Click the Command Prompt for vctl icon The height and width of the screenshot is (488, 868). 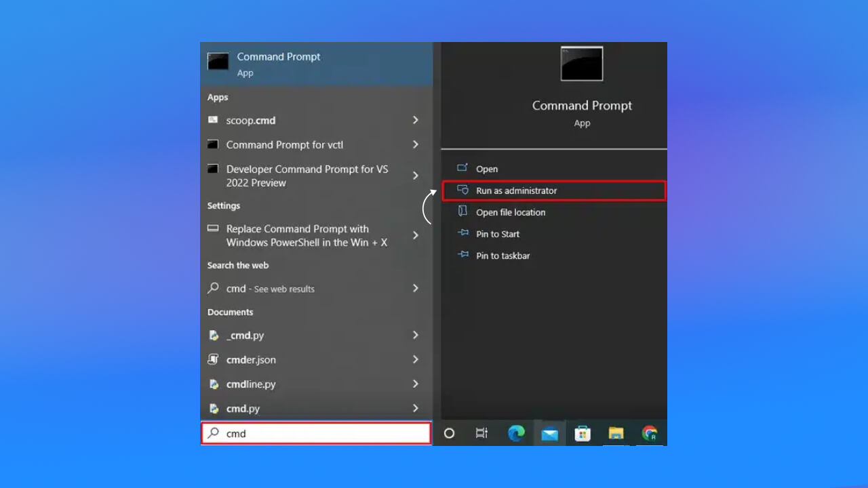click(213, 144)
